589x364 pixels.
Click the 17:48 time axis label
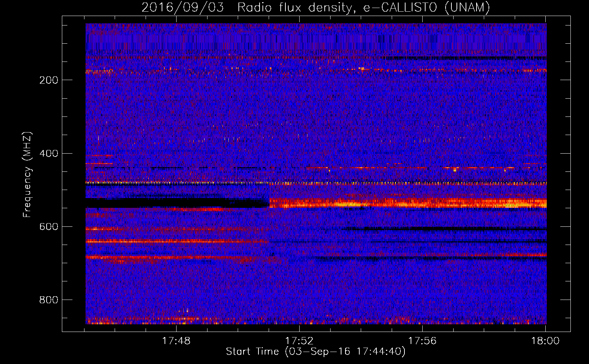coord(176,341)
